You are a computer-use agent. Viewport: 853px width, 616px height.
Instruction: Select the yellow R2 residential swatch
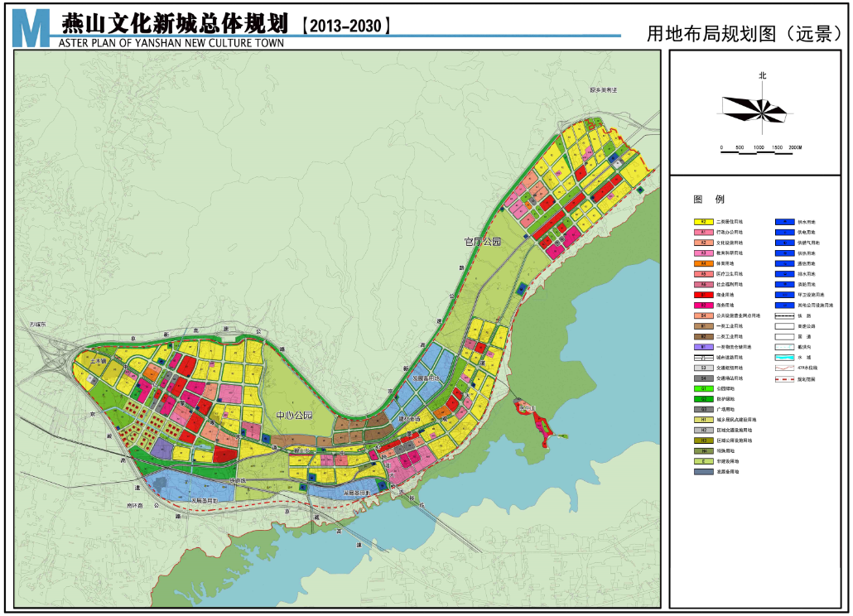703,222
